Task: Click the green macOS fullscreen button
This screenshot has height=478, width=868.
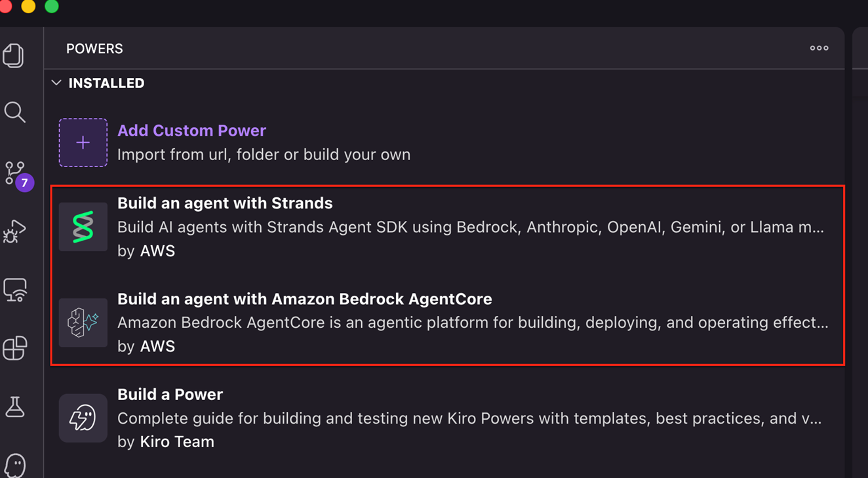Action: click(x=52, y=7)
